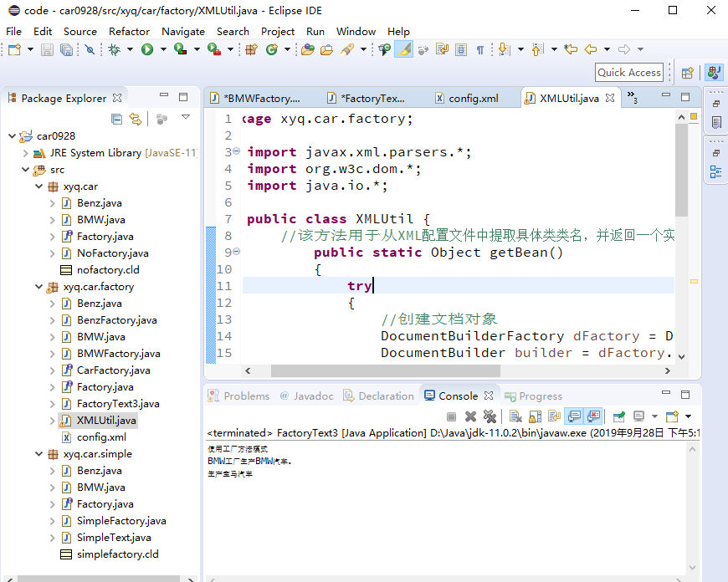Image resolution: width=728 pixels, height=582 pixels.
Task: Open the Quick Access field
Action: click(628, 72)
